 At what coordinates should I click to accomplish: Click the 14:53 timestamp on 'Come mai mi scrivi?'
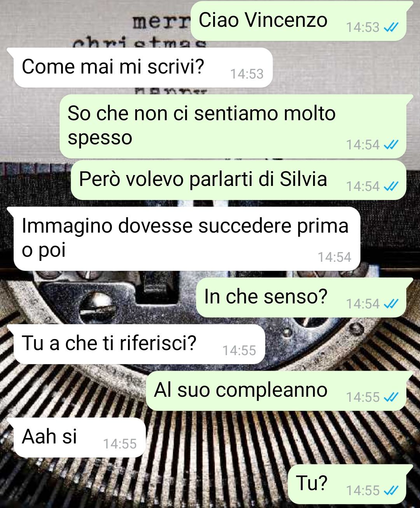click(247, 74)
